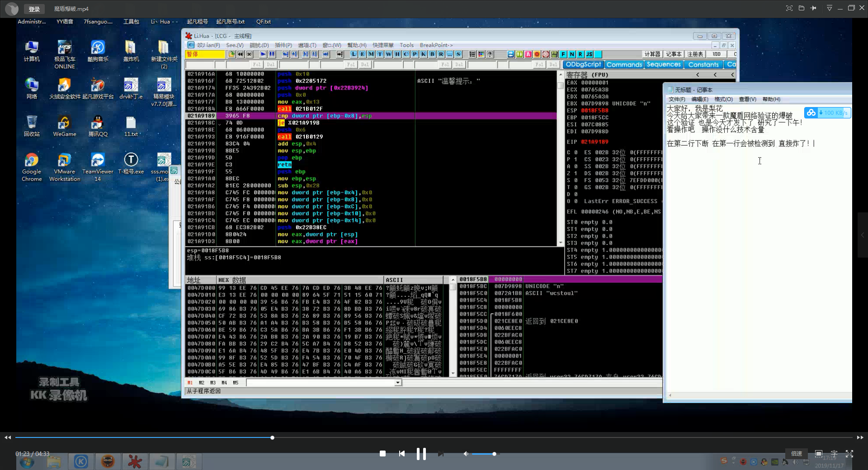
Task: Click the 注册表 registry button
Action: [695, 54]
